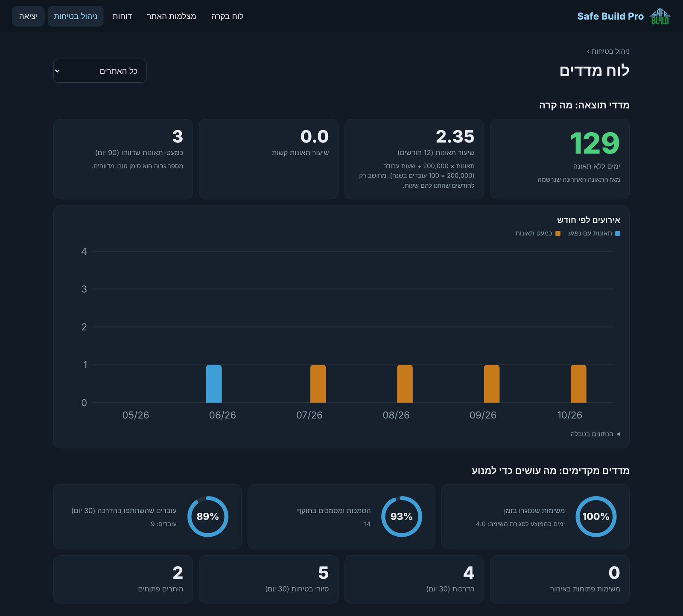Screen dimensions: 683x616
Task: Click the orange 07/26 chart bar
Action: (x=318, y=384)
